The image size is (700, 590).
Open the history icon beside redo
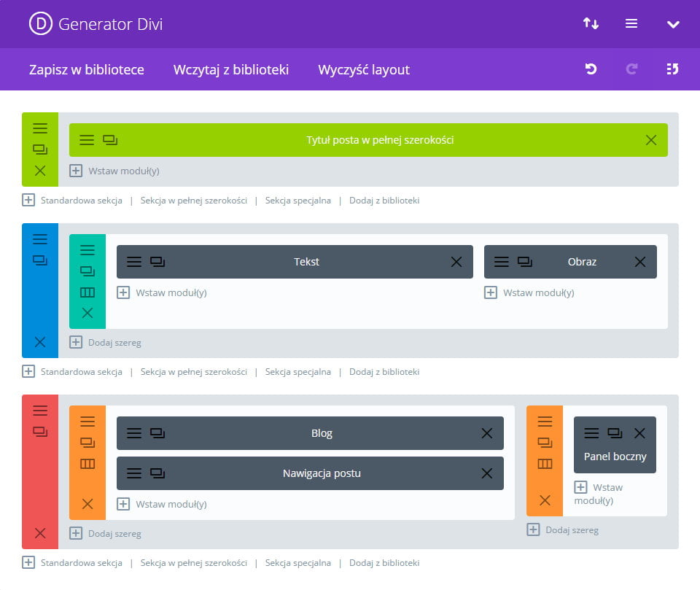pyautogui.click(x=672, y=69)
